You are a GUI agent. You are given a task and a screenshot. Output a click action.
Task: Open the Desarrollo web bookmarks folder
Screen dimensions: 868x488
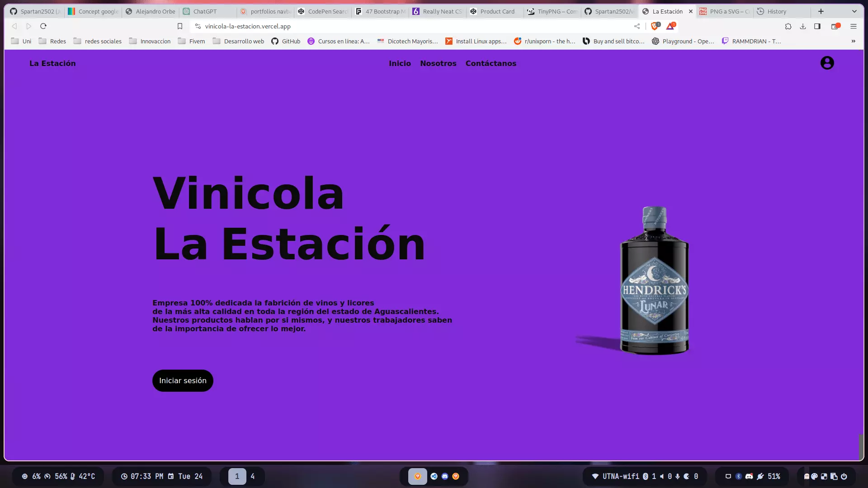click(x=238, y=41)
